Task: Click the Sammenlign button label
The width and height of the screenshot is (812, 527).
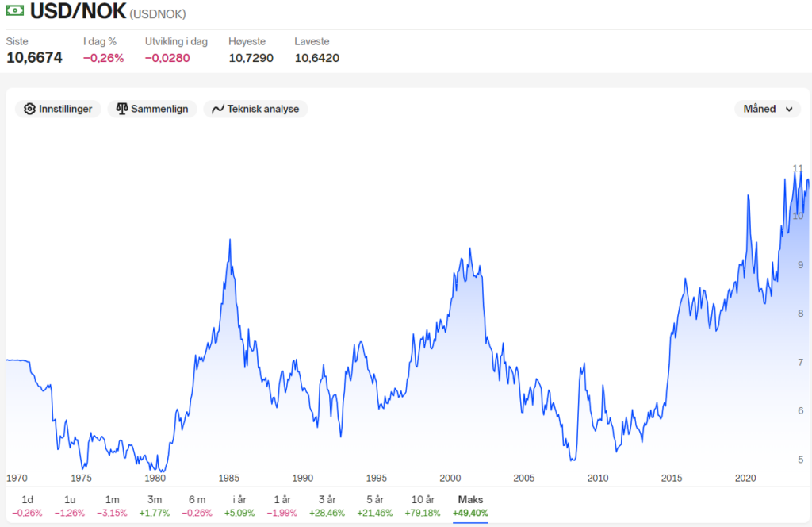Action: [159, 109]
